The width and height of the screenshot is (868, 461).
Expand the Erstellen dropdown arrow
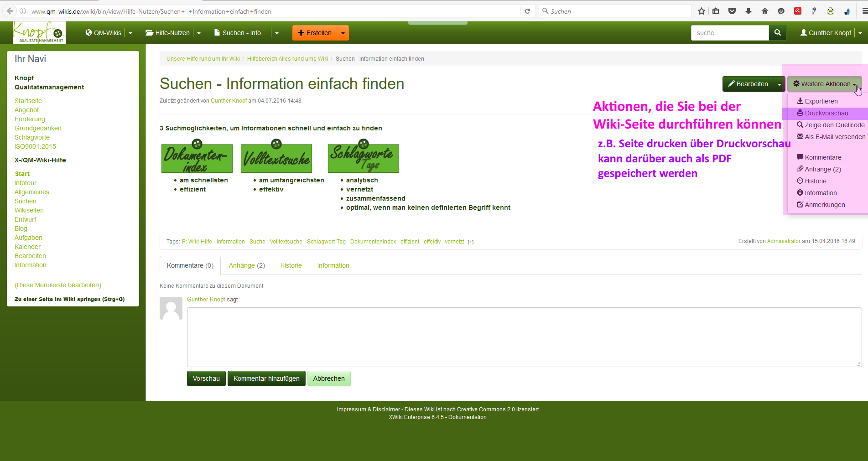343,33
